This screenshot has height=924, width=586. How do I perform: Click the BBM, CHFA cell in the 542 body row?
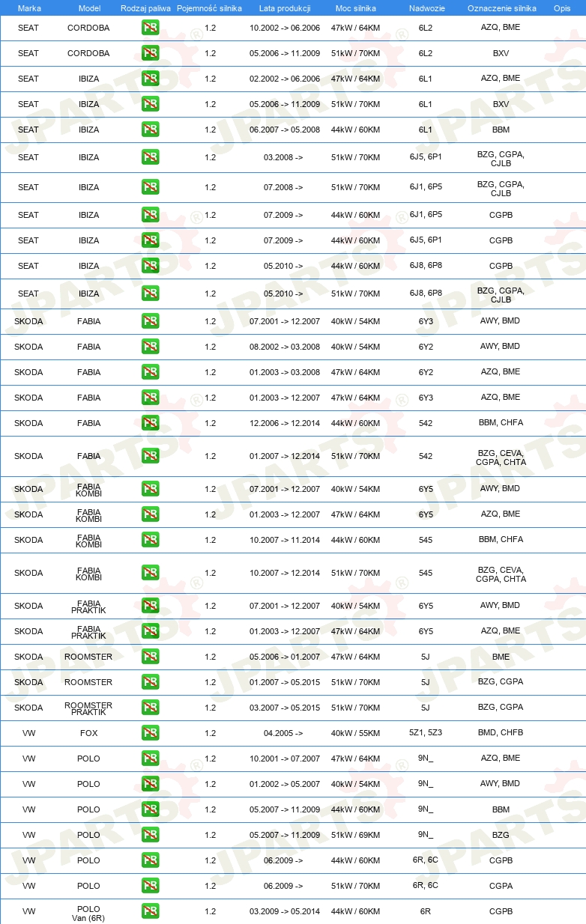click(501, 422)
